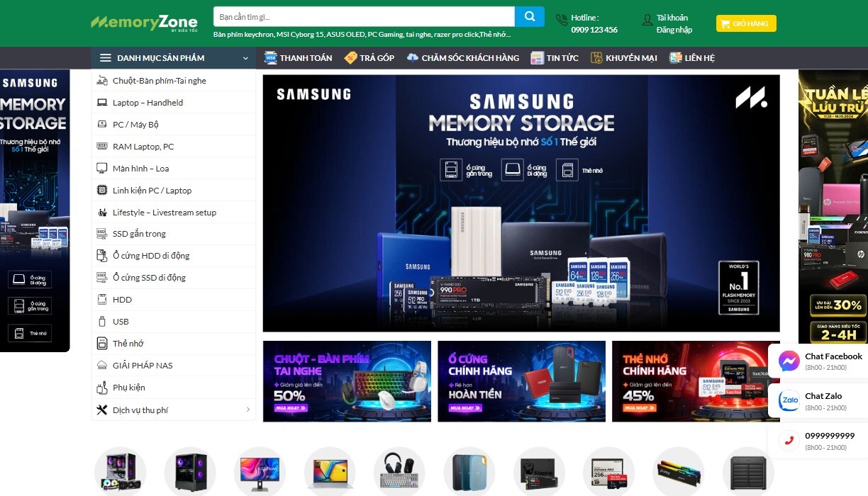Image resolution: width=868 pixels, height=496 pixels.
Task: Click 'ASUS OLED' search suggestion
Action: point(345,35)
